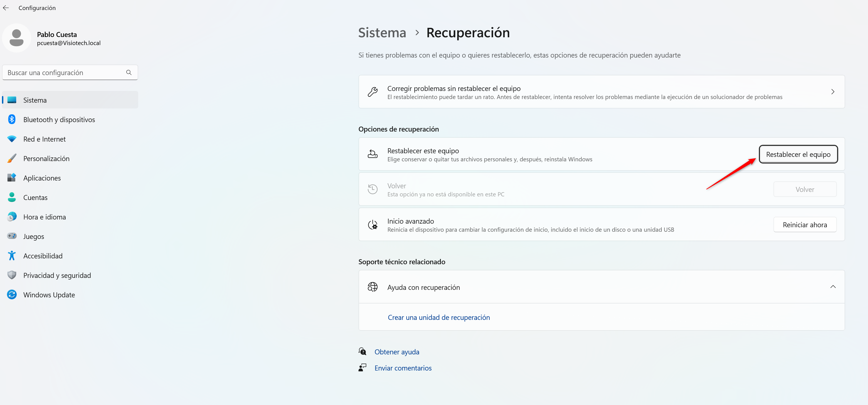Open Privacidad y seguridad settings
Screen dimensions: 868x405
click(x=70, y=275)
